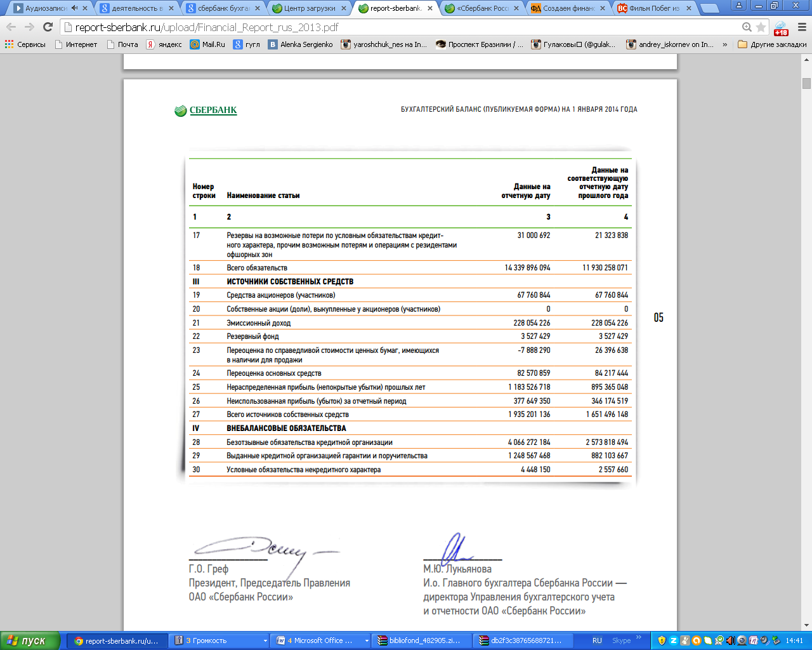Click the page scrollbar up arrow
The image size is (812, 650).
(x=806, y=60)
